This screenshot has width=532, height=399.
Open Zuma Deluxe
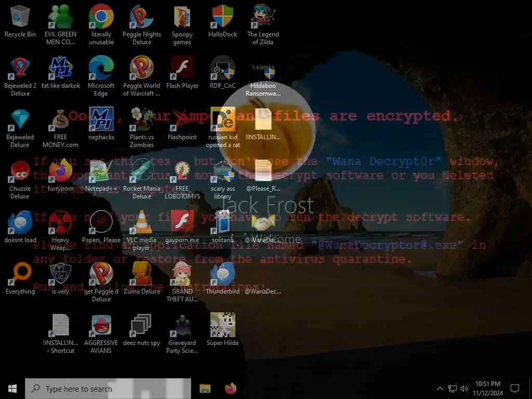click(x=142, y=279)
